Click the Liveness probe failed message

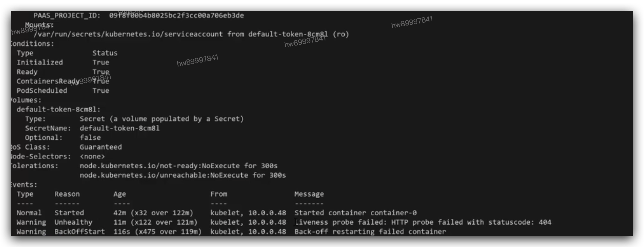(x=423, y=222)
